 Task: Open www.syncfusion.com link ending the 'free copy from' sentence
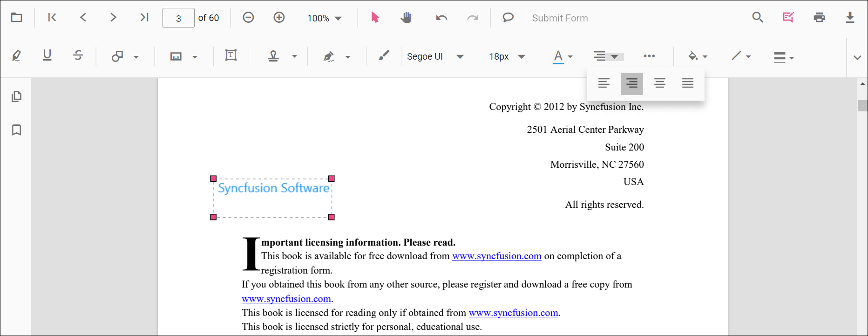[x=286, y=299]
